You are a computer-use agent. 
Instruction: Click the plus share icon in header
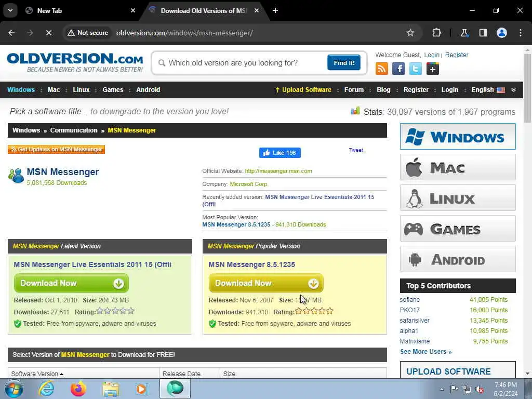(433, 69)
